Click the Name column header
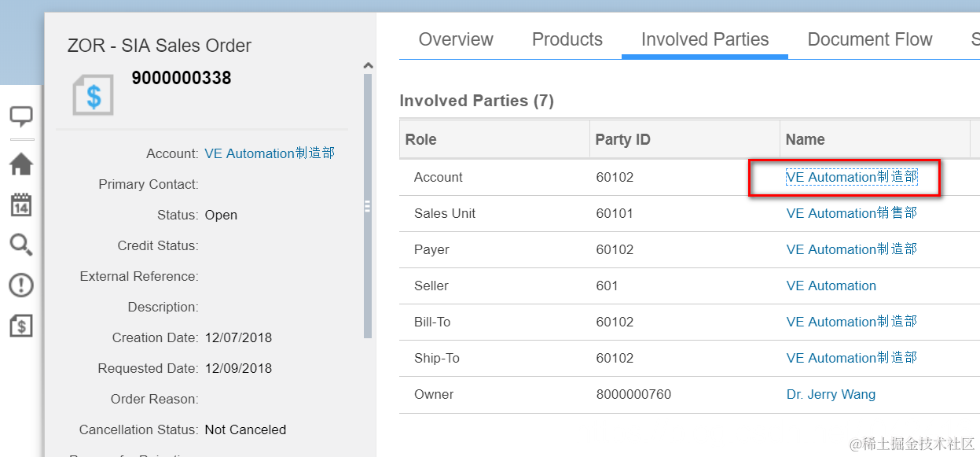 [806, 139]
